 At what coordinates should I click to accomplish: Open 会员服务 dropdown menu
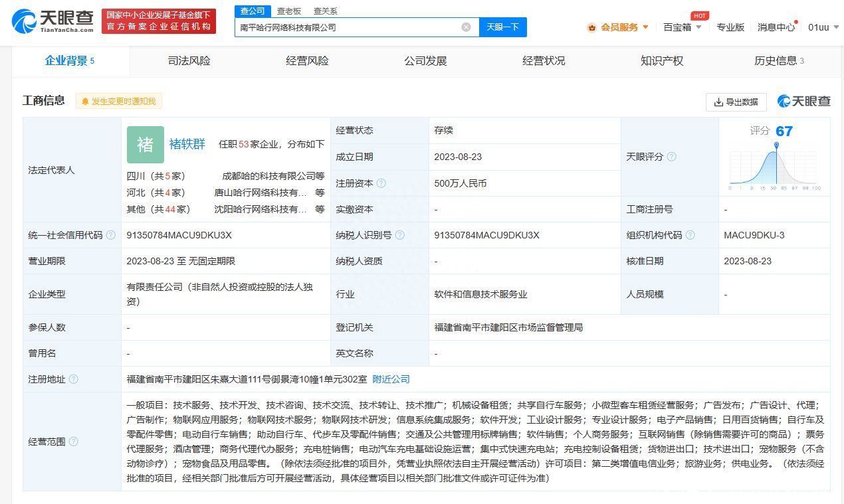coord(618,27)
